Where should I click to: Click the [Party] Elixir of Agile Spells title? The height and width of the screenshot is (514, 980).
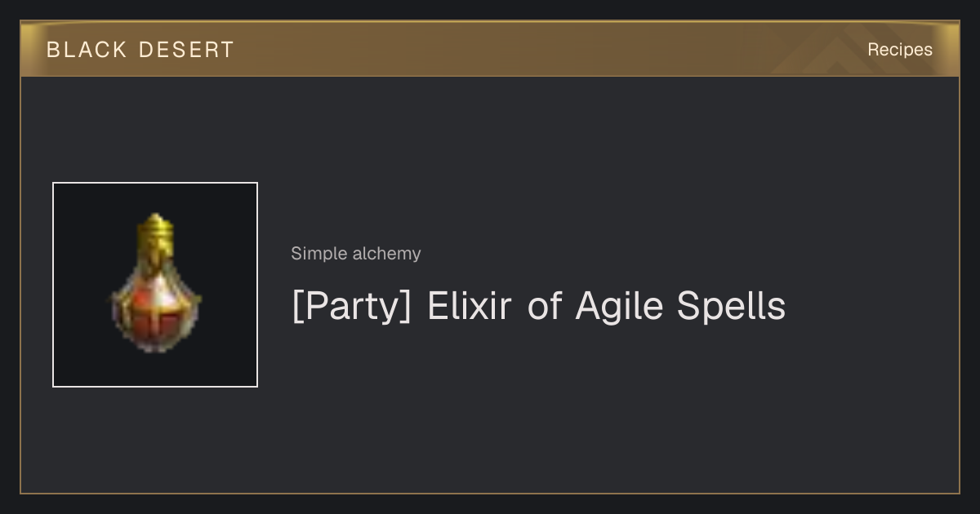(x=538, y=307)
